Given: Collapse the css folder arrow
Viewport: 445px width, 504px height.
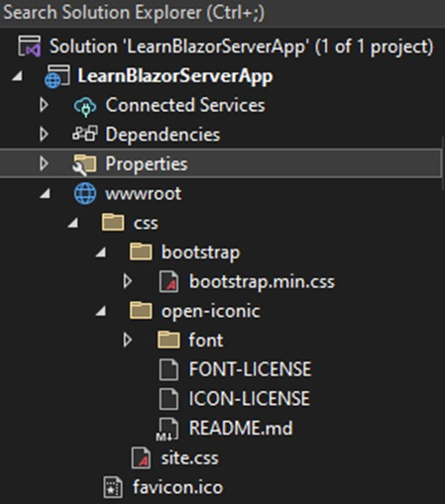Looking at the screenshot, I should (73, 223).
